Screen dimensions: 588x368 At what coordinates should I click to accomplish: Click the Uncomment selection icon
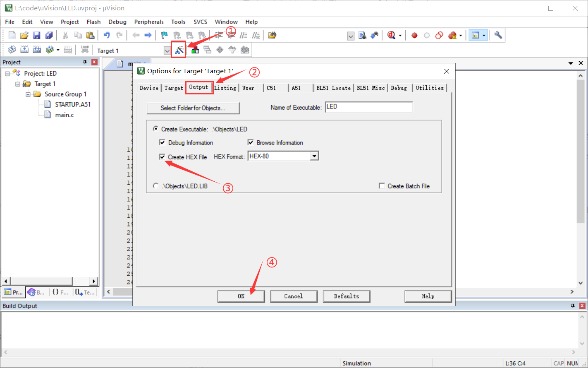256,35
